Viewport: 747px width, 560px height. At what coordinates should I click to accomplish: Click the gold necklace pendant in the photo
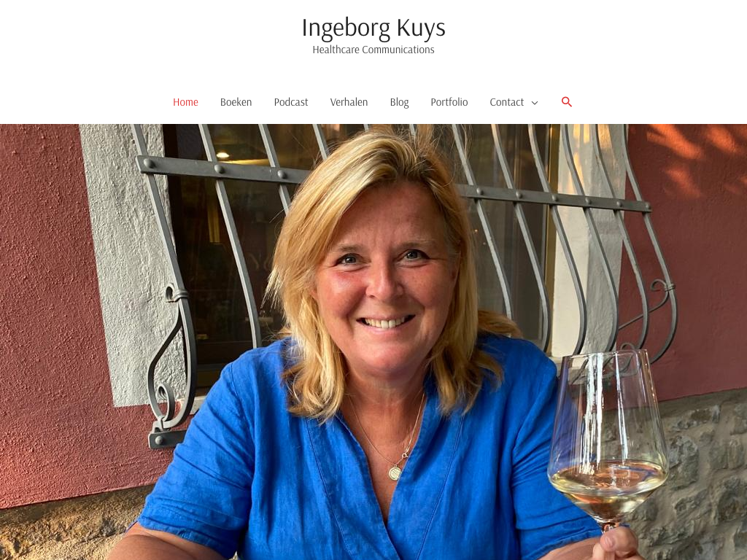tap(395, 472)
